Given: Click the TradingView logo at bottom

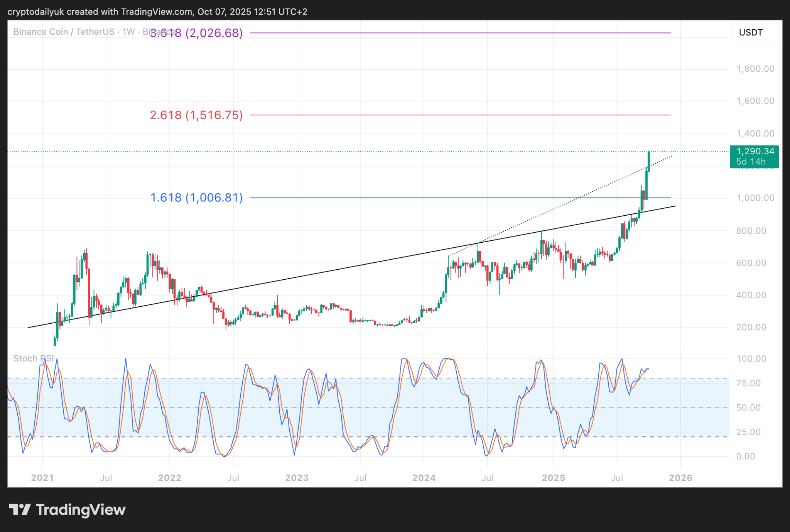Looking at the screenshot, I should click(67, 510).
